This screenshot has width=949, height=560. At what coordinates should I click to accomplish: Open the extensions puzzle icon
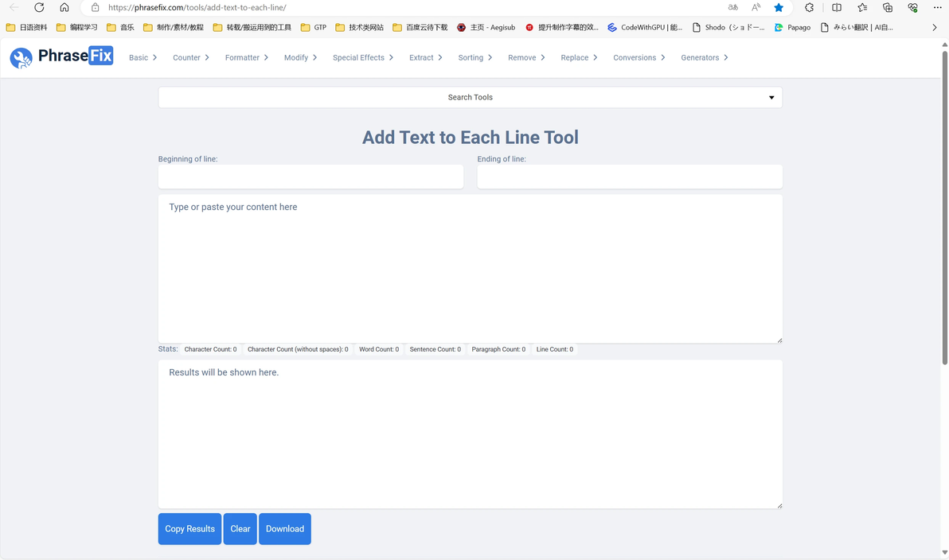809,7
